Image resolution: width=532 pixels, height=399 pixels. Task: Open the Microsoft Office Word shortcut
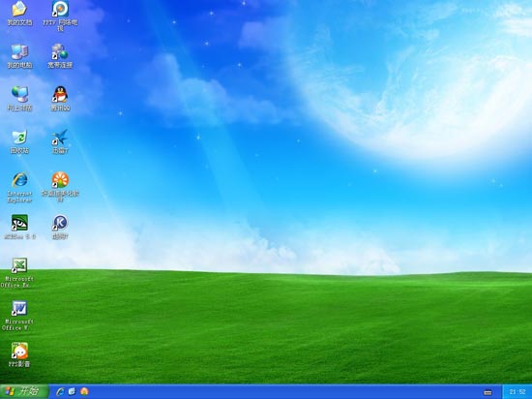click(19, 308)
